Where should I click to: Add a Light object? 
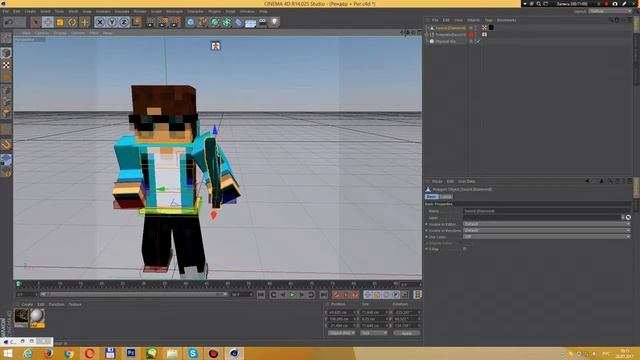coord(275,22)
